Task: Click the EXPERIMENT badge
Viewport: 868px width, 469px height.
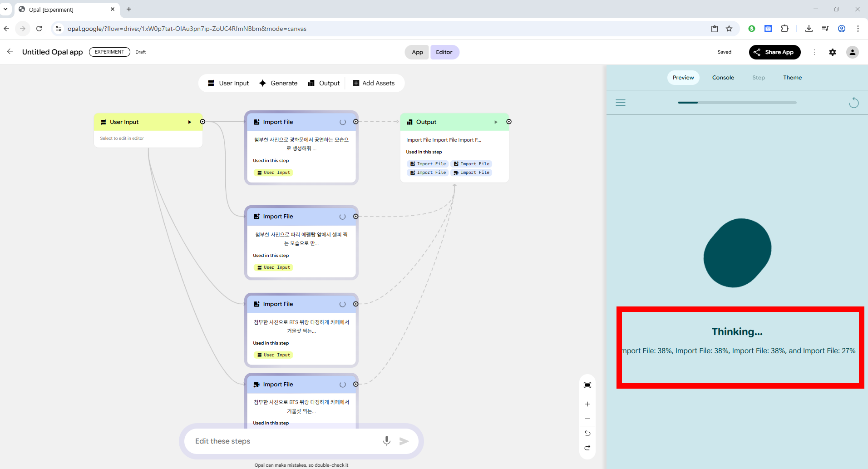Action: point(109,52)
